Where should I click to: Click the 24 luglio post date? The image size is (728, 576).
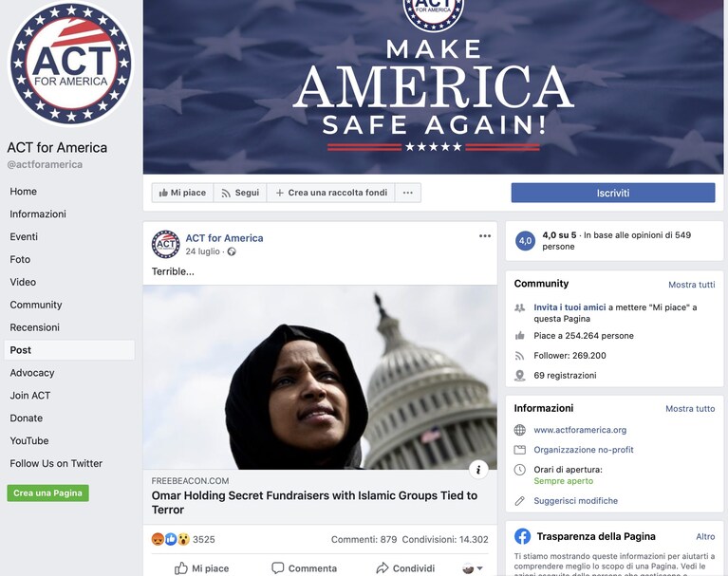click(x=202, y=251)
